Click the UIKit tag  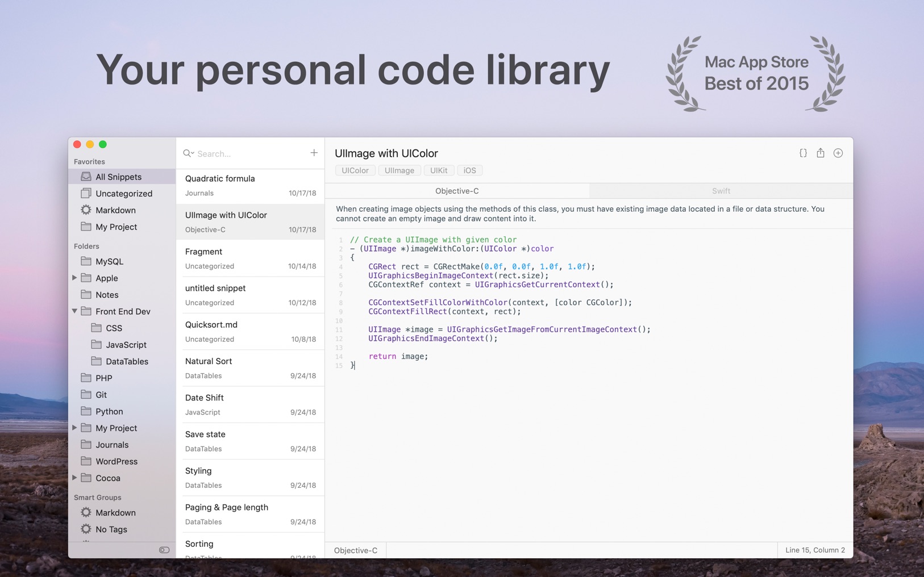pyautogui.click(x=439, y=170)
